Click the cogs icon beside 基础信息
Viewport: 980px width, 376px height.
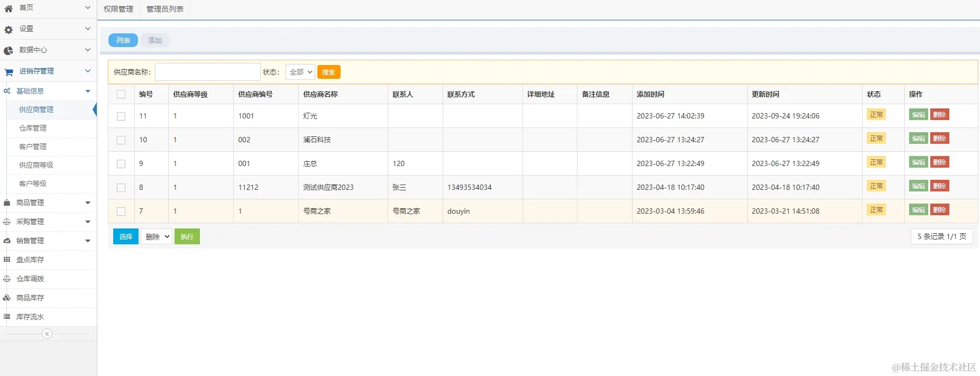7,91
